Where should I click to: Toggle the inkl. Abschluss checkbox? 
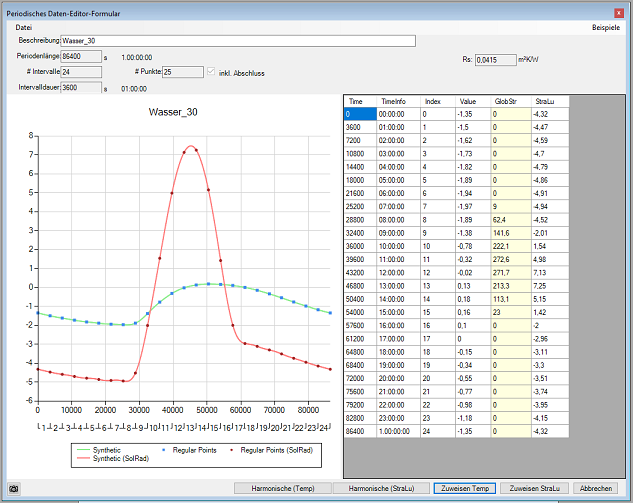tap(209, 72)
